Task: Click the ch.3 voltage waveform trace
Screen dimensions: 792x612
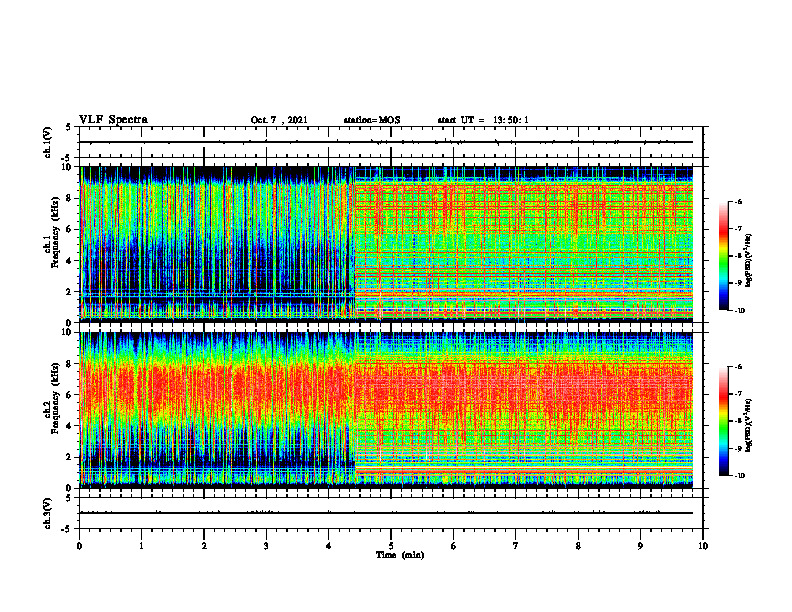Action: tap(386, 513)
